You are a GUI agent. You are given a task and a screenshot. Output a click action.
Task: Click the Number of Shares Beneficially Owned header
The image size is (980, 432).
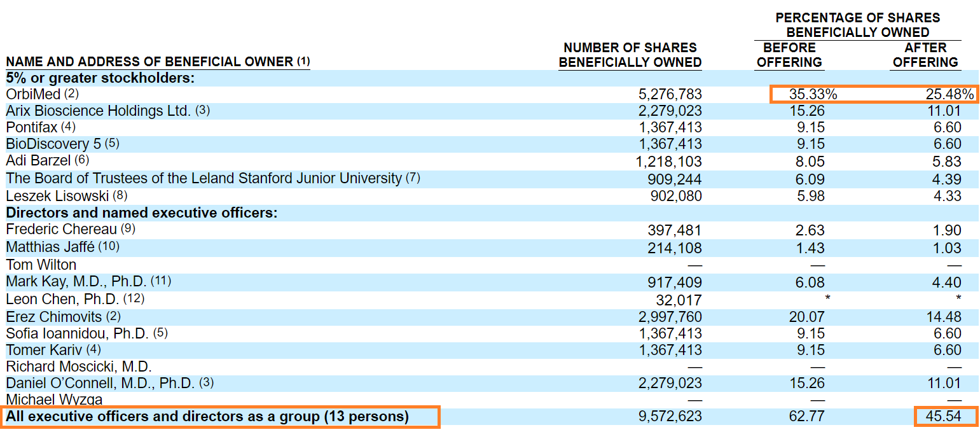(631, 54)
